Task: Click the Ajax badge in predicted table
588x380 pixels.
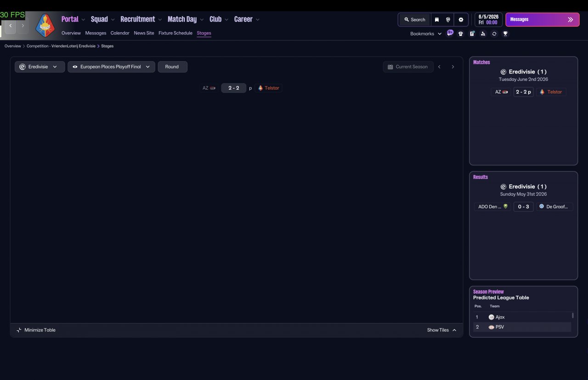Action: 492,317
